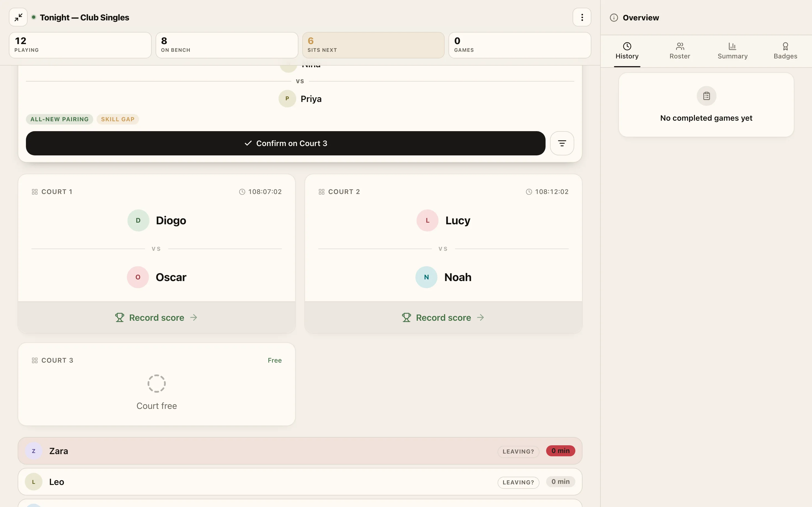Click the trophy icon on Court 1
This screenshot has width=812, height=507.
pos(119,317)
